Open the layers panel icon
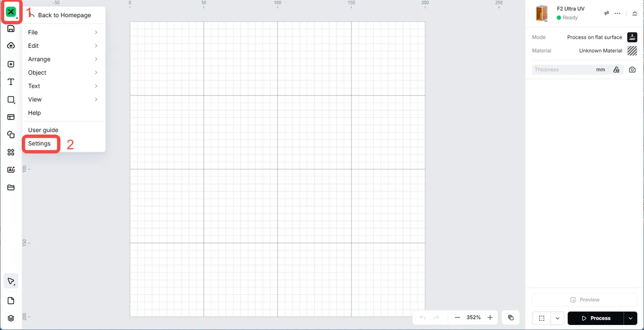The height and width of the screenshot is (330, 644). pyautogui.click(x=11, y=318)
